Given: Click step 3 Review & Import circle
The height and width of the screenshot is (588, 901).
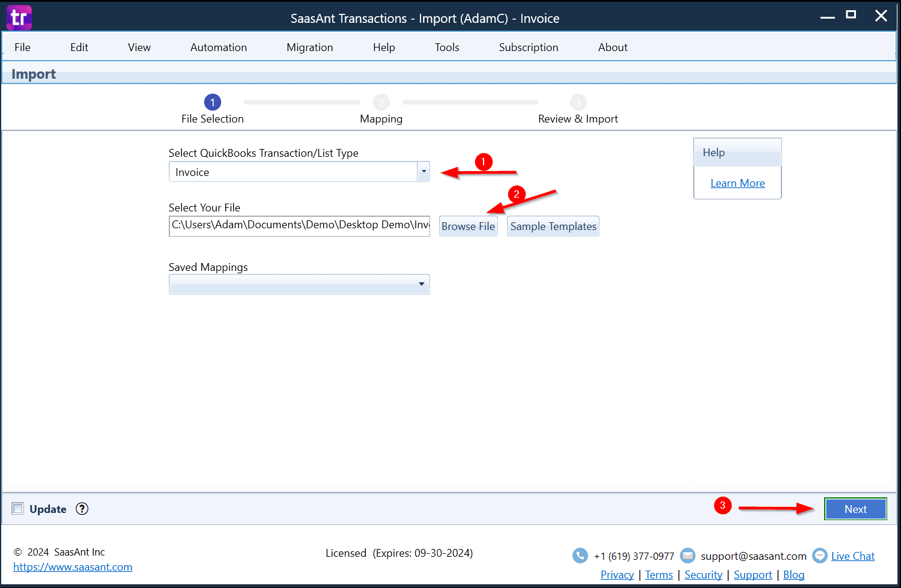Looking at the screenshot, I should [578, 102].
